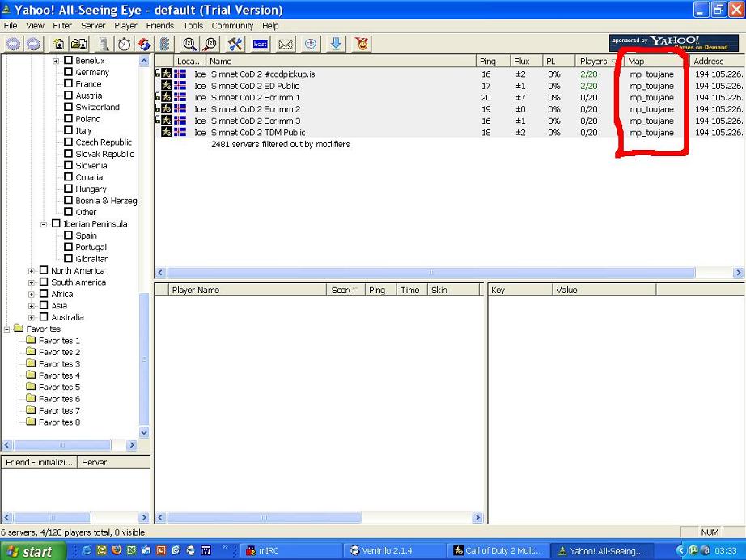Select the Simnet CoD 2 #codpickup.is server row
Screen dimensions: 746x560
click(x=449, y=74)
